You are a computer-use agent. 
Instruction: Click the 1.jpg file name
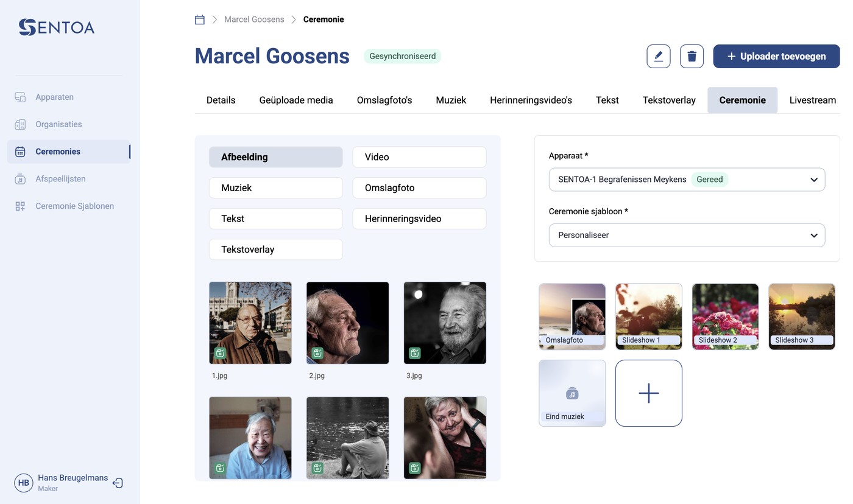(x=219, y=376)
